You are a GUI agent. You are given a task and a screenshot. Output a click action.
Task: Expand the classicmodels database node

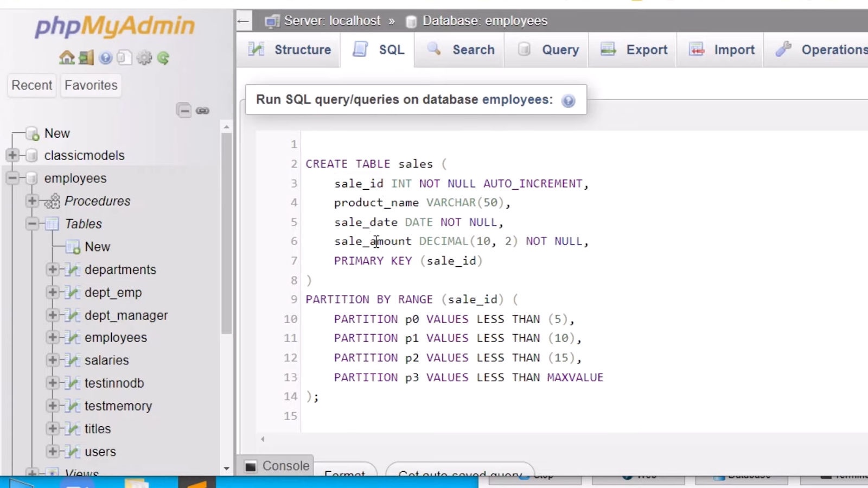(x=12, y=155)
